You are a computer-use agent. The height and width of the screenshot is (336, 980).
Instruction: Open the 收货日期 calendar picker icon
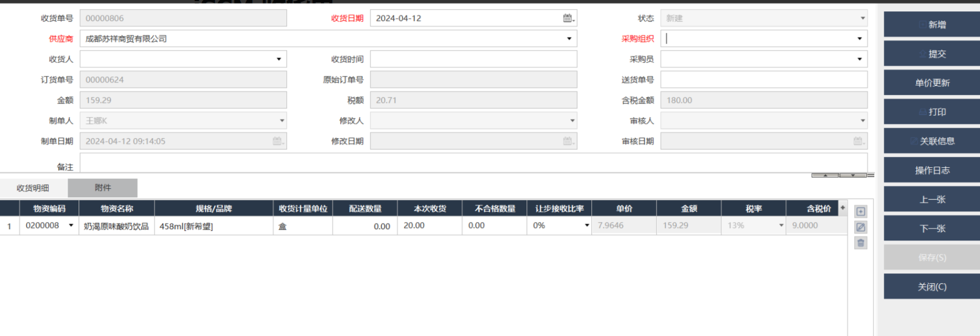click(568, 18)
